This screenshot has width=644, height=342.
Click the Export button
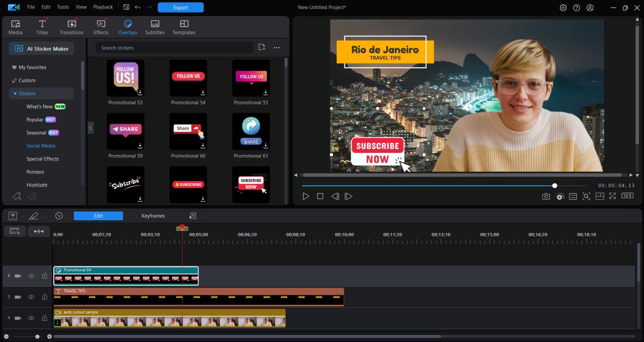(180, 7)
